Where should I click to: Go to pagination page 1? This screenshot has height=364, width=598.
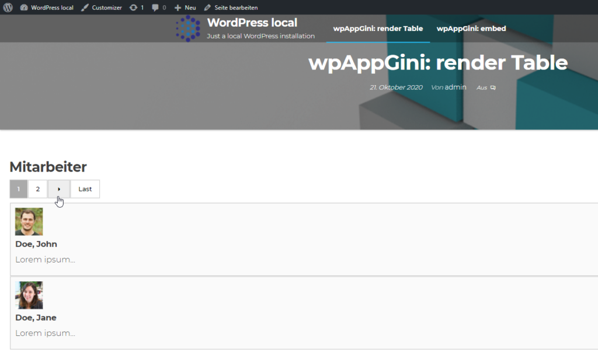click(18, 189)
